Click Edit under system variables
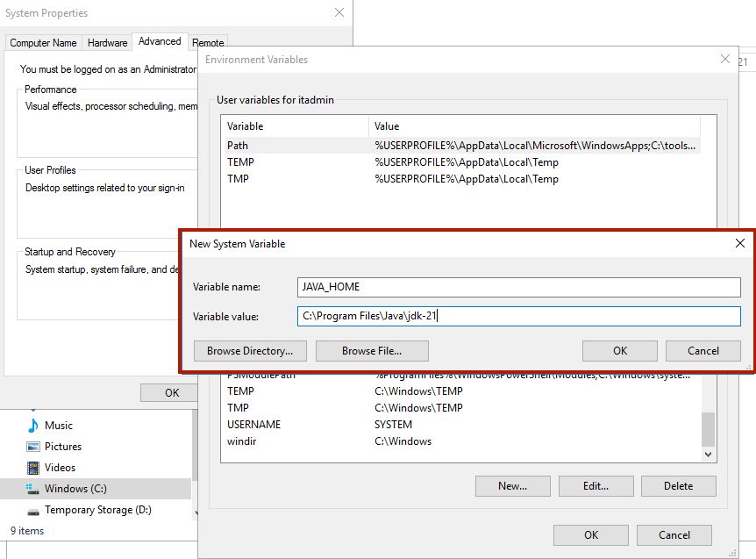This screenshot has width=756, height=559. 596,485
